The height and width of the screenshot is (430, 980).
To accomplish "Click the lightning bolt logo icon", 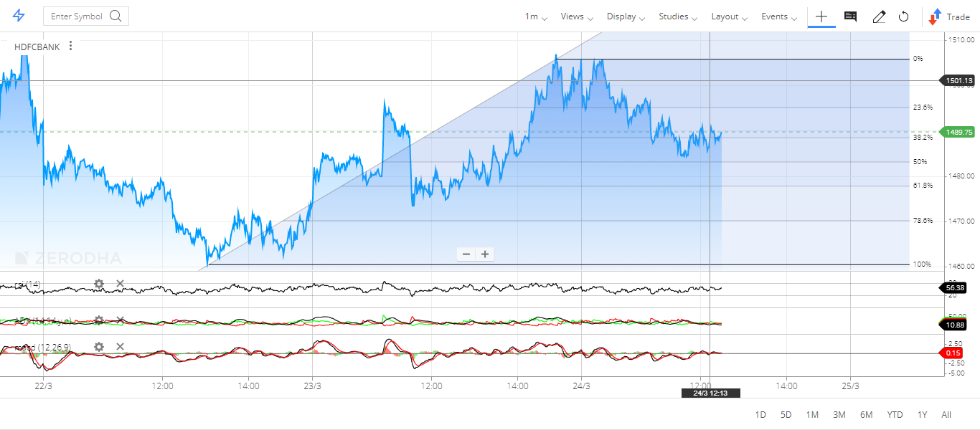I will pos(19,16).
